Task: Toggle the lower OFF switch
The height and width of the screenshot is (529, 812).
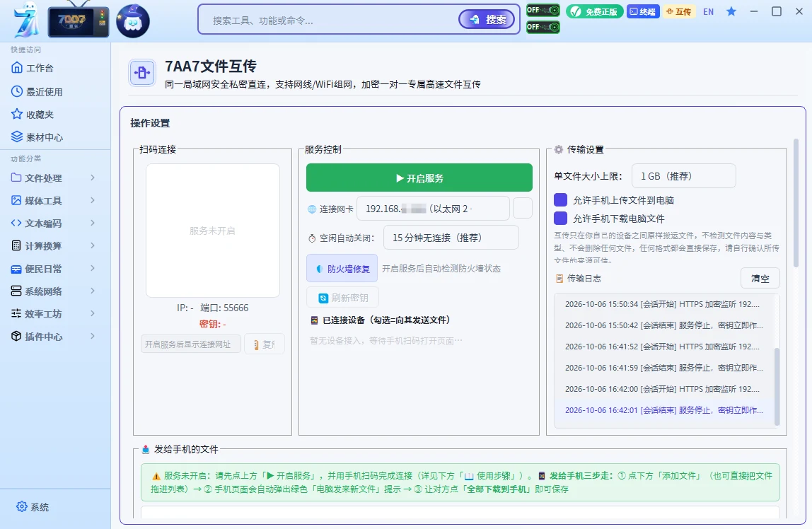Action: (x=543, y=27)
